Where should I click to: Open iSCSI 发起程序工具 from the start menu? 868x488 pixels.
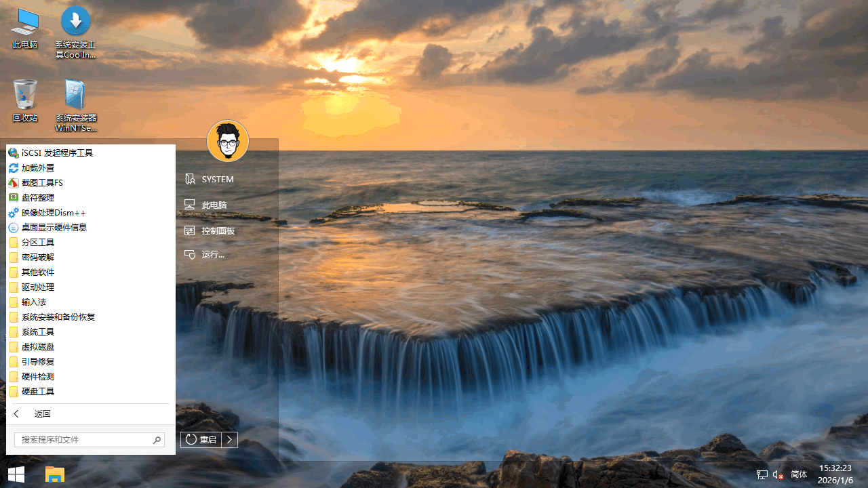click(x=57, y=153)
